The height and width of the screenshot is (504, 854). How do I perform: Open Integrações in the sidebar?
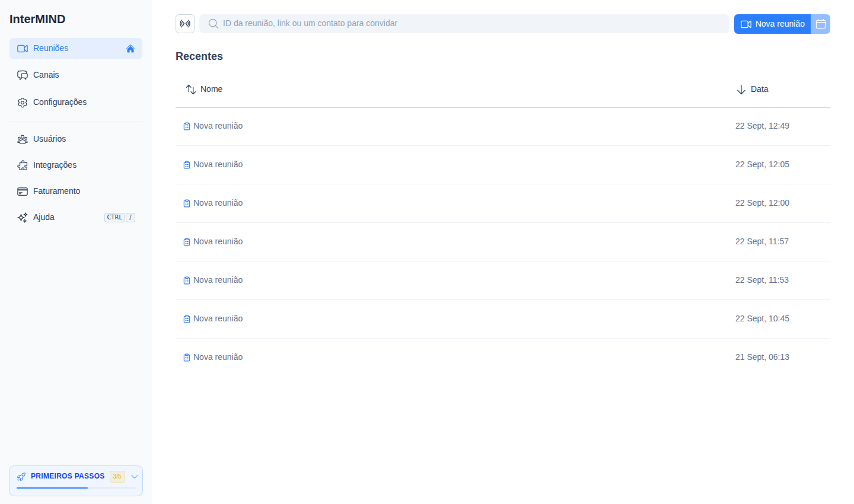point(76,165)
